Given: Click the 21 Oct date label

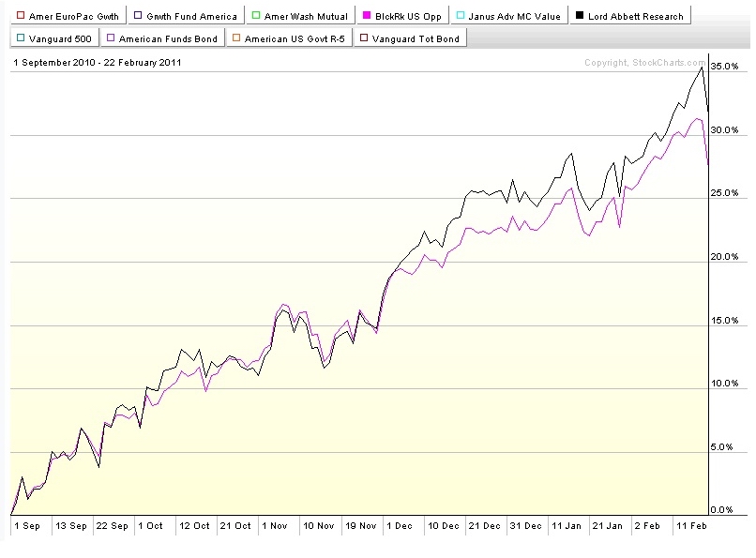Looking at the screenshot, I should pos(235,526).
